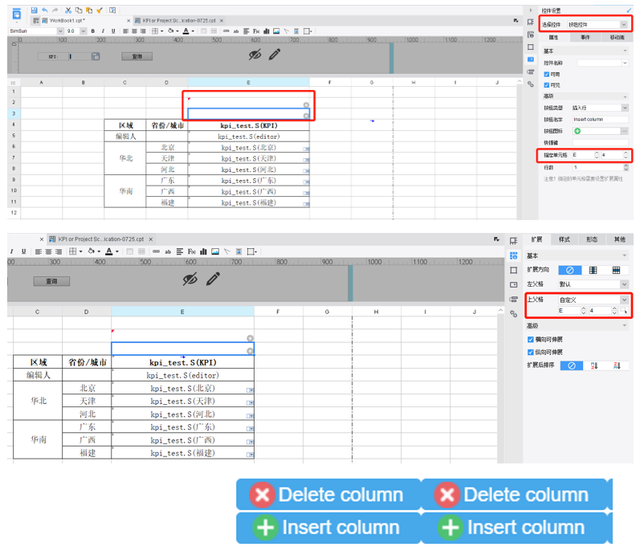640x551 pixels.
Task: Toggle the 可用 checkbox
Action: (545, 73)
